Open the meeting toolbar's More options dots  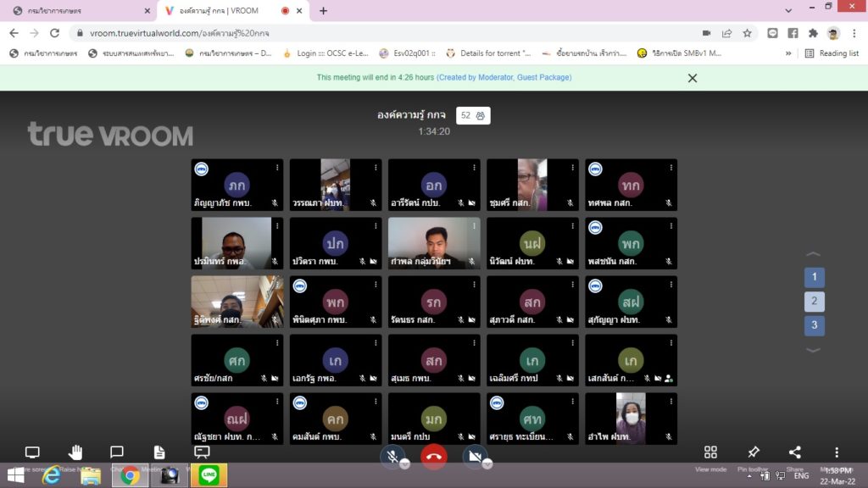click(x=837, y=452)
